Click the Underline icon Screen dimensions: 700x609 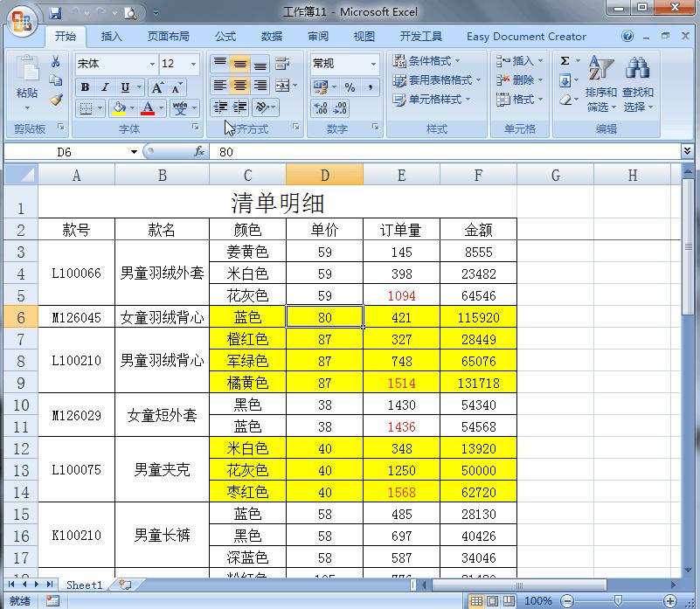[x=124, y=86]
